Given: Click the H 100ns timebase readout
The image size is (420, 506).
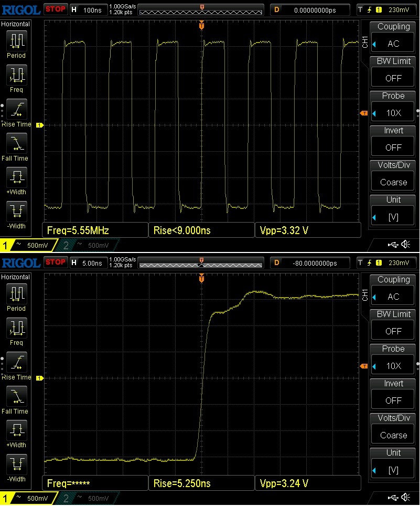Looking at the screenshot, I should [x=88, y=9].
